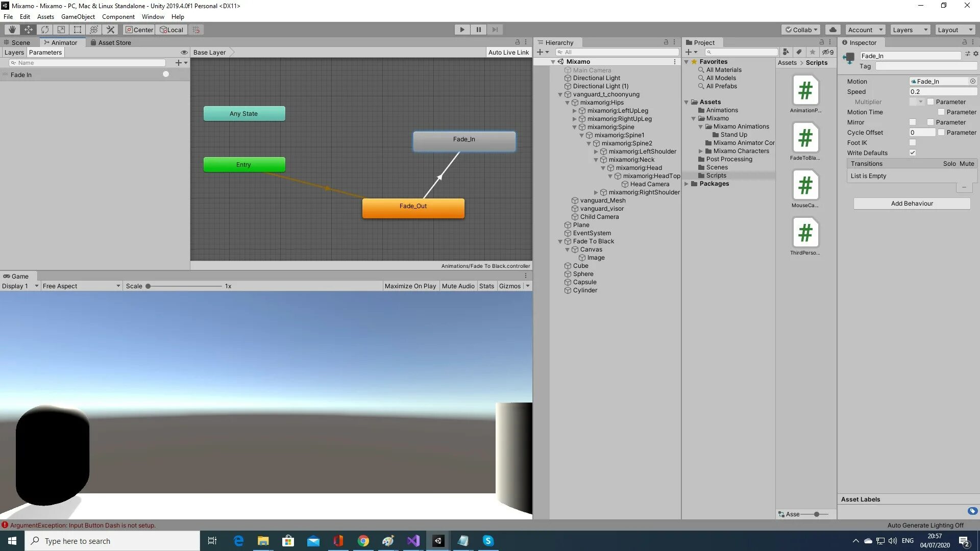The width and height of the screenshot is (980, 551).
Task: Select the Rotate tool
Action: [45, 30]
